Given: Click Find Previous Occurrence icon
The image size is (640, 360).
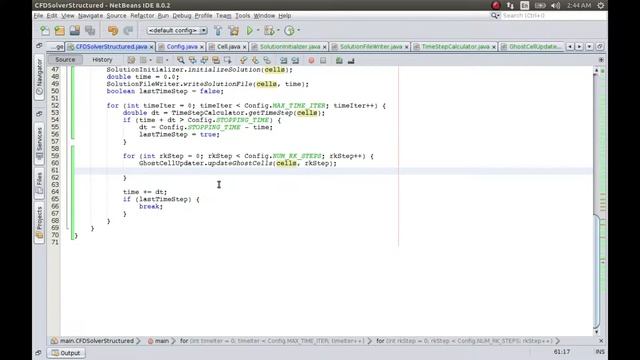Looking at the screenshot, I should [192, 60].
